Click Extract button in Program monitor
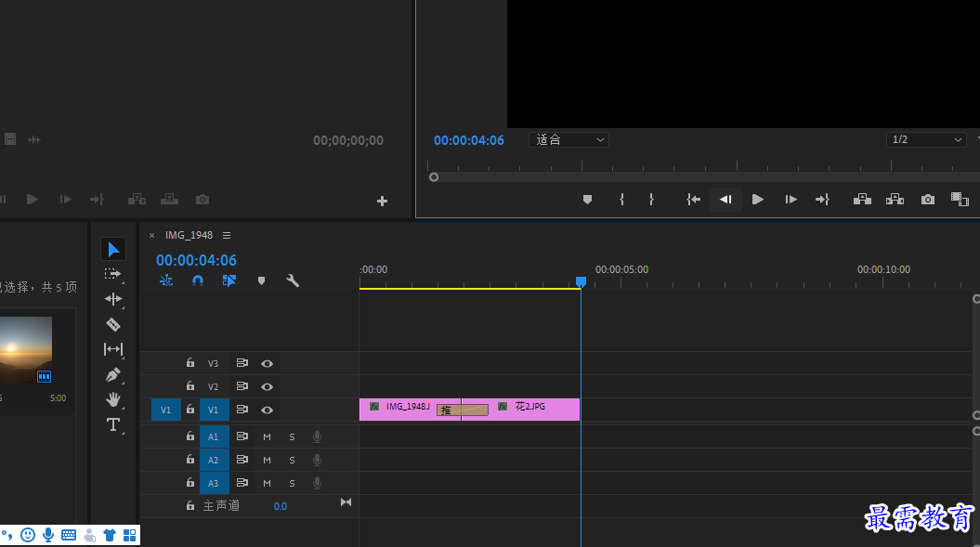This screenshot has height=547, width=980. (895, 200)
